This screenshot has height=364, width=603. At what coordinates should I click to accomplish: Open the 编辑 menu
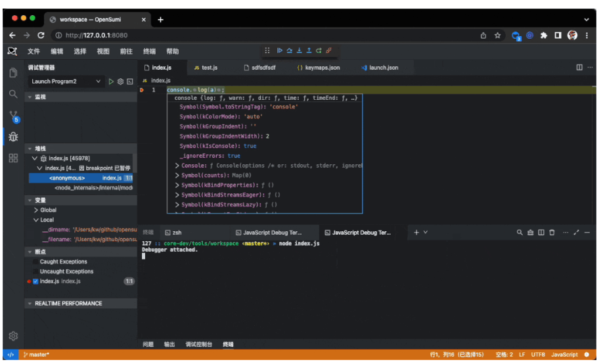pyautogui.click(x=57, y=51)
